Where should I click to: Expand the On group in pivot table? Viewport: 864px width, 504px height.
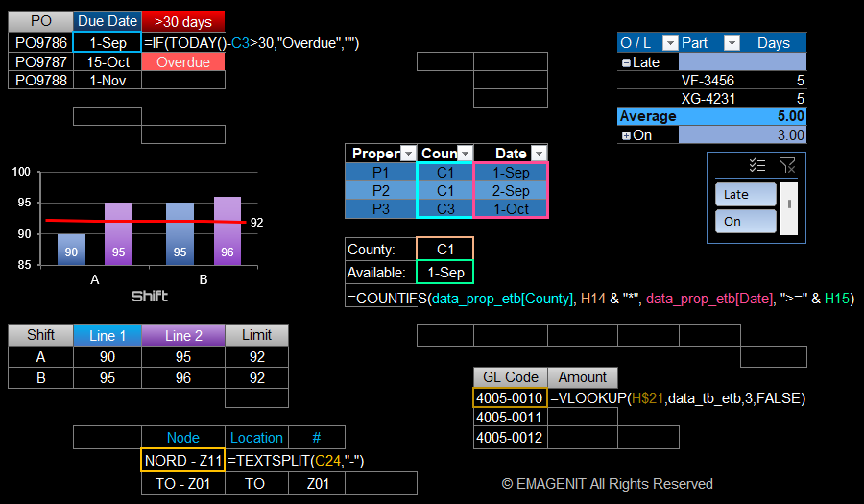tap(626, 135)
